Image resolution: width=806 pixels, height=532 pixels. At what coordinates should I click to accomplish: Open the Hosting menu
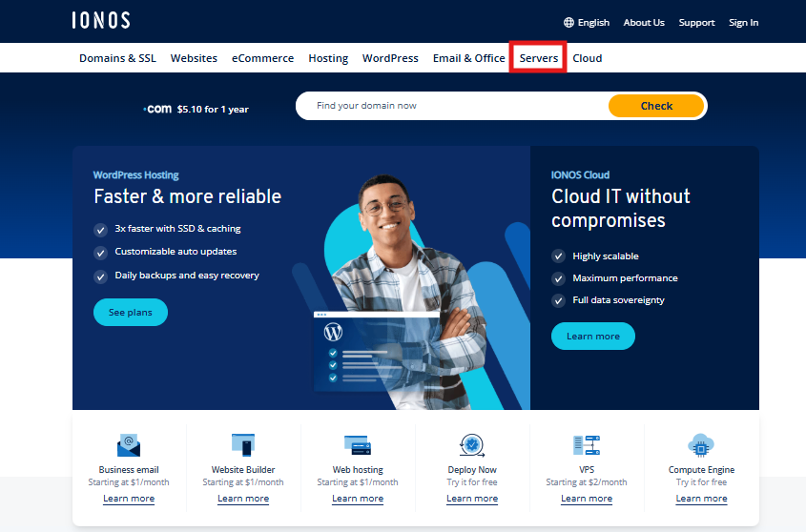tap(328, 58)
